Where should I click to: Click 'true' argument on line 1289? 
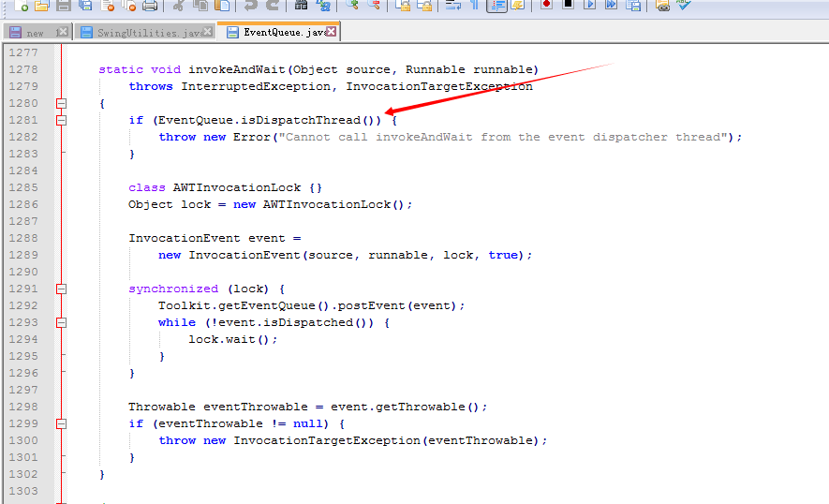coord(503,255)
